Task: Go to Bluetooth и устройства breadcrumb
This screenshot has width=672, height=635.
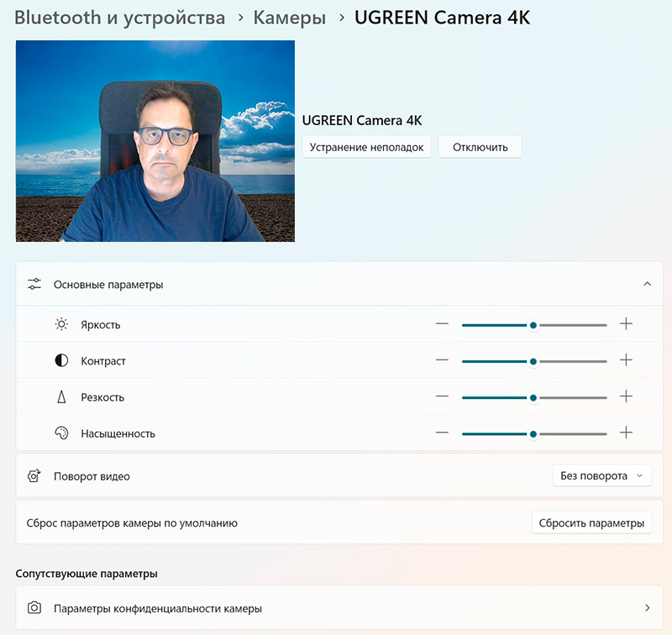Action: pos(120,18)
